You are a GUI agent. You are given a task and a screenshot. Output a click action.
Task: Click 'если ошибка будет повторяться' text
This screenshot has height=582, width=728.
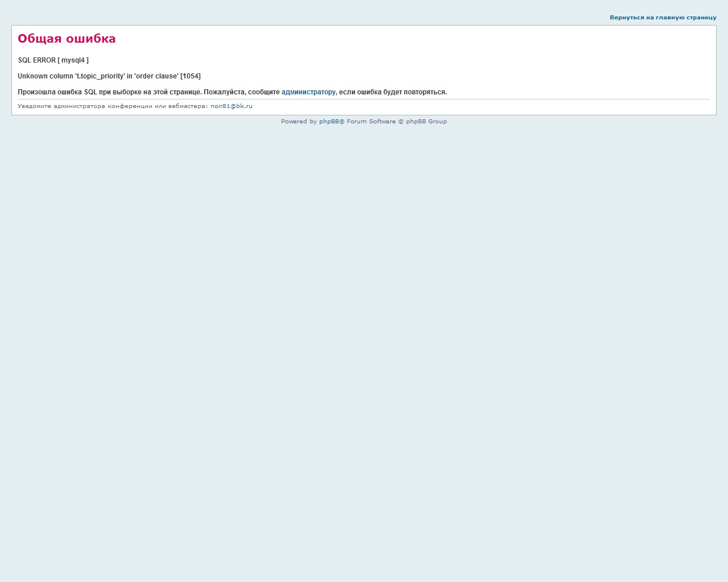coord(392,92)
